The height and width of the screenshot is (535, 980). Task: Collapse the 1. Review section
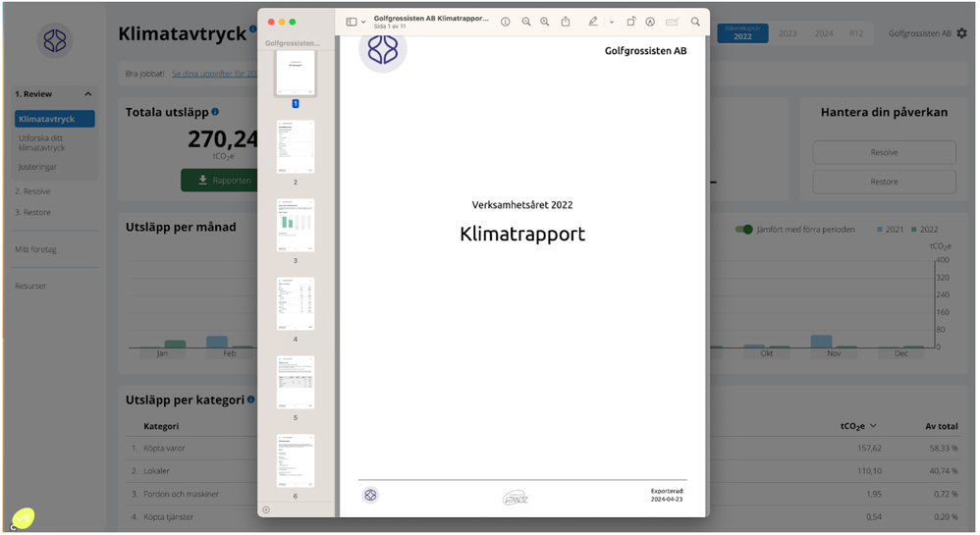88,94
